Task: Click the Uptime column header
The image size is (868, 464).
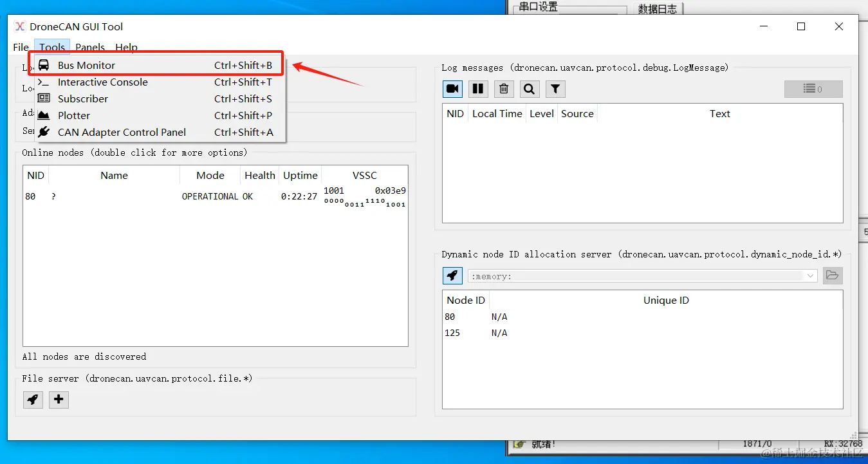Action: [300, 175]
